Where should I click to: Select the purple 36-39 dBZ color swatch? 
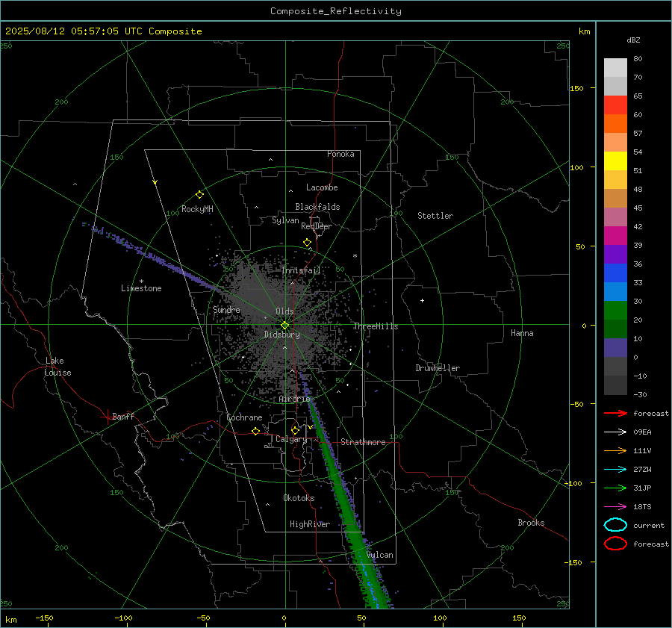(x=615, y=255)
